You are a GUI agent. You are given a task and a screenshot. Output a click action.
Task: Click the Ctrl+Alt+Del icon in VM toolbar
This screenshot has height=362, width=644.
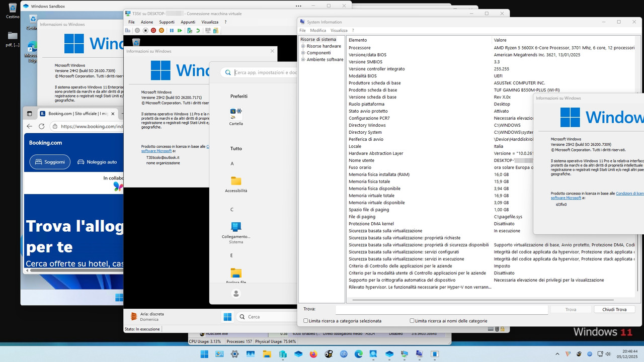(128, 31)
